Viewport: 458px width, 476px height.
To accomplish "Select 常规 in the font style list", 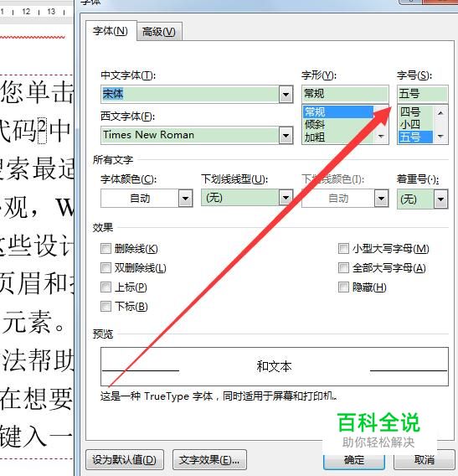I will 338,112.
